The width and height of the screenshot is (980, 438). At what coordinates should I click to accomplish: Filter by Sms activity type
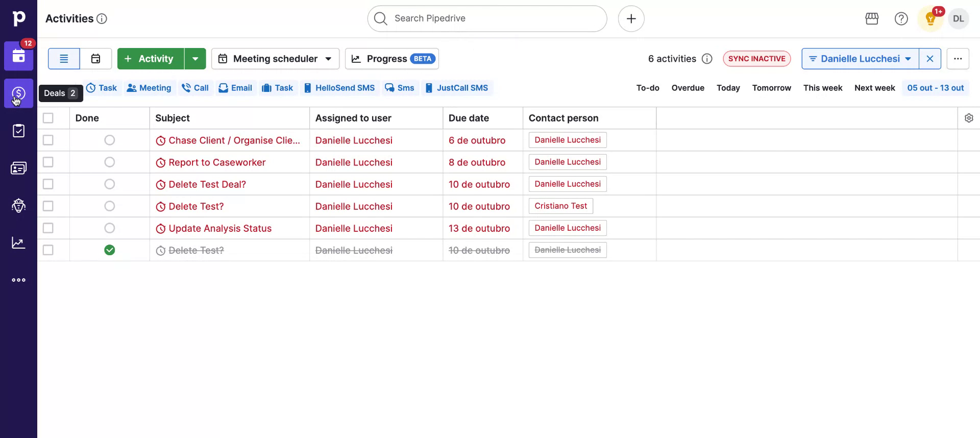[400, 88]
